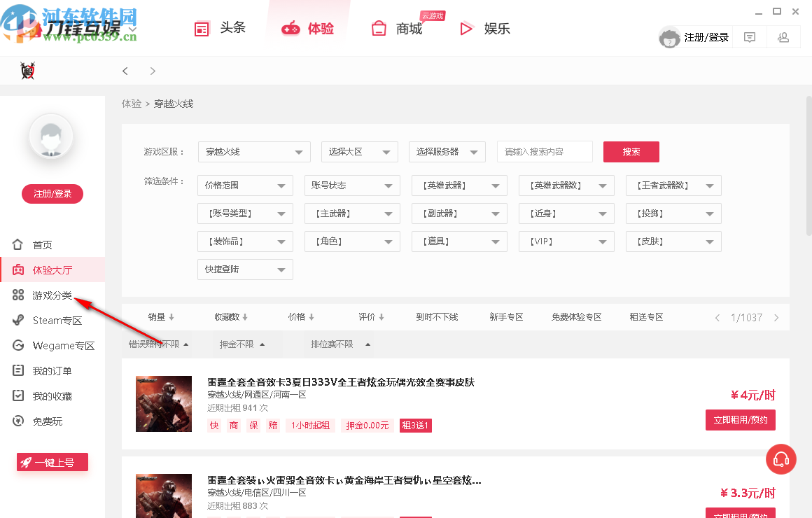Expand the 押金不限 filter dropdown
The width and height of the screenshot is (812, 518).
click(243, 344)
